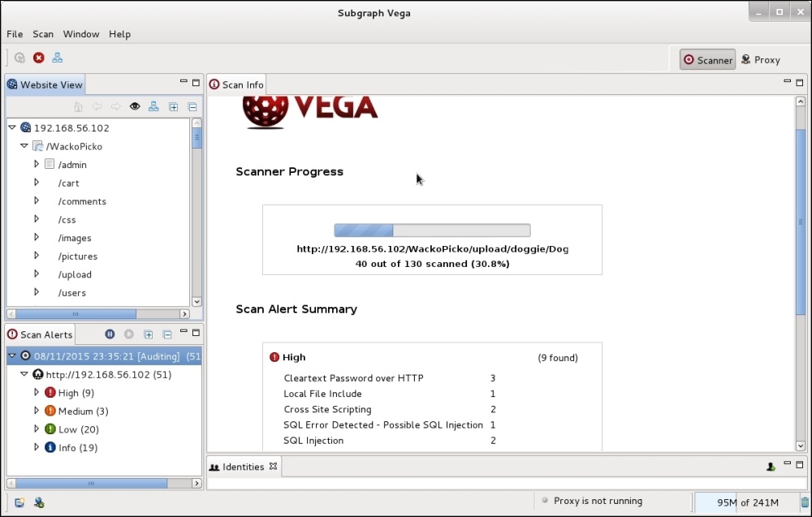
Task: Expand the /upload tree node
Action: click(37, 274)
